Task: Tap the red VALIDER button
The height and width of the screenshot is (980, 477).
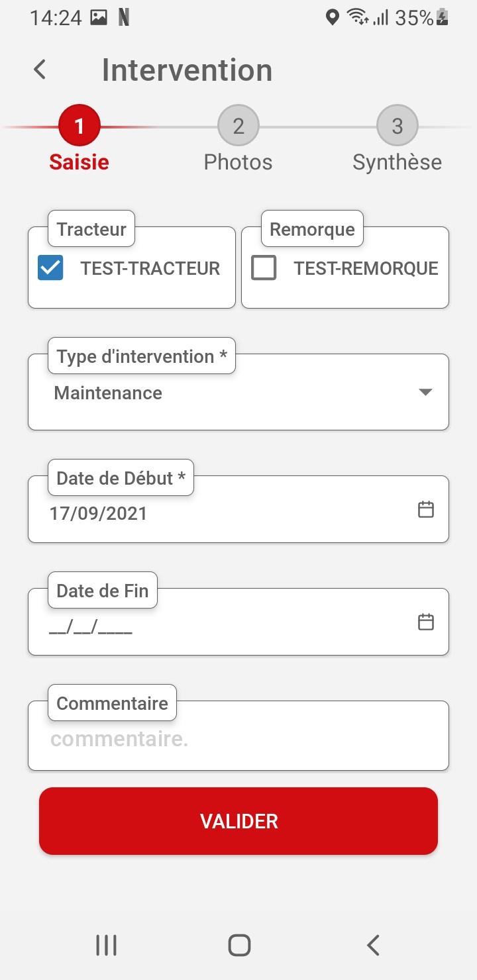Action: tap(238, 821)
